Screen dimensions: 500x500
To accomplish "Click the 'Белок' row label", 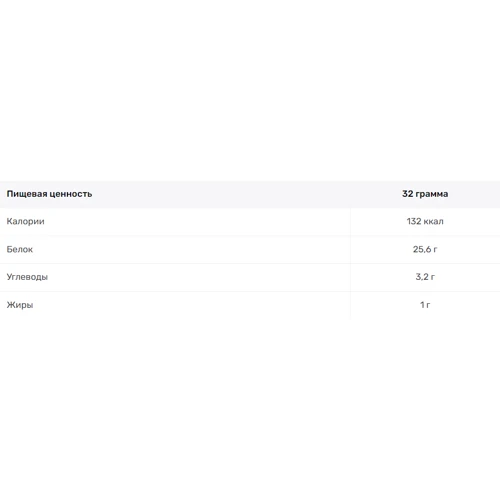I will click(20, 249).
